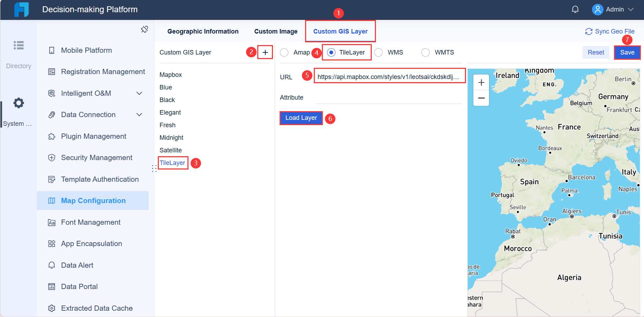The width and height of the screenshot is (644, 317).
Task: Click the Sync Geo File link
Action: point(610,31)
